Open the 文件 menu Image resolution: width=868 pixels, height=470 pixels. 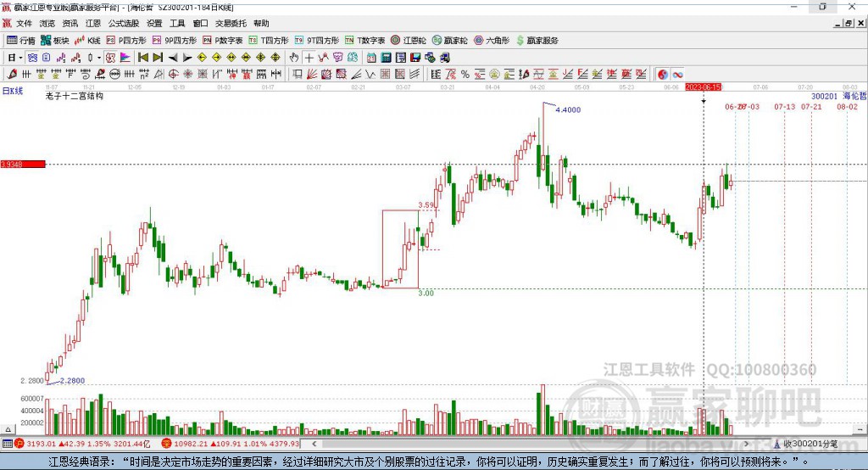[x=24, y=23]
